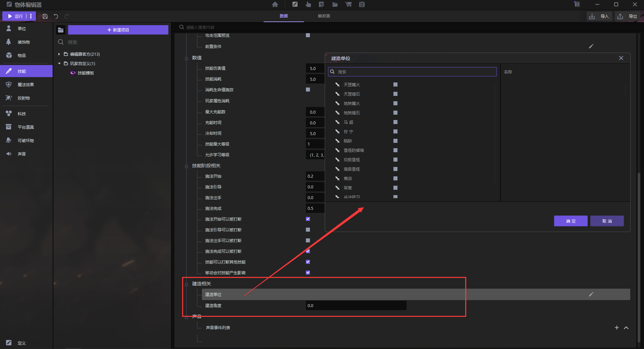
Task: Uncheck 施法开始可以被打断 checkbox
Action: tap(308, 219)
